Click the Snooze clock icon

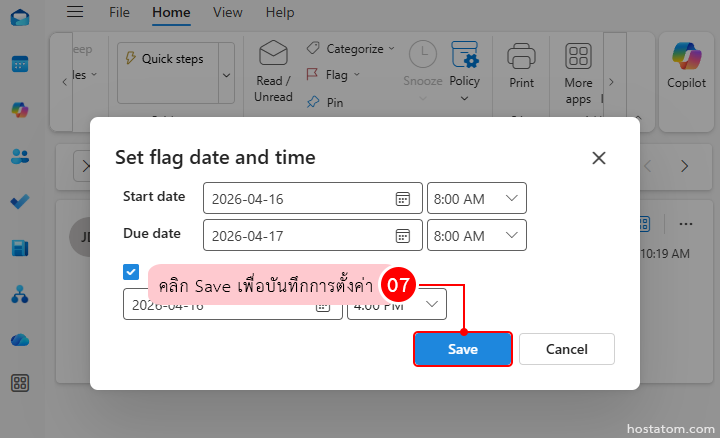[x=422, y=54]
